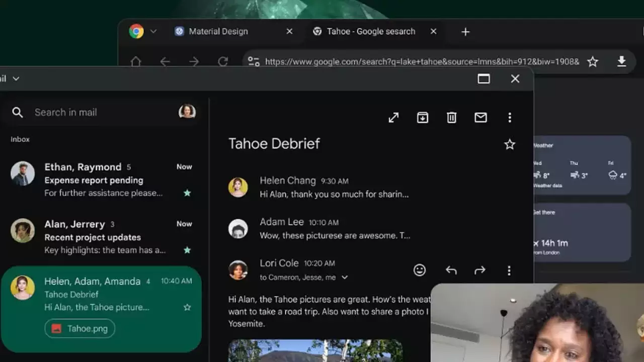Reload the Google search page
The image size is (644, 362).
(223, 61)
